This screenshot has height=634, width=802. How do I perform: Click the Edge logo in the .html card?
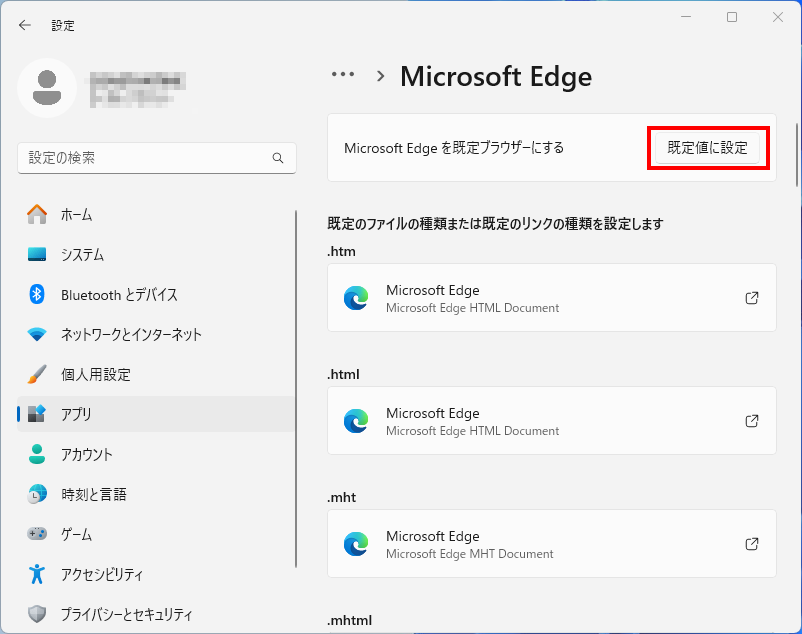pos(356,421)
